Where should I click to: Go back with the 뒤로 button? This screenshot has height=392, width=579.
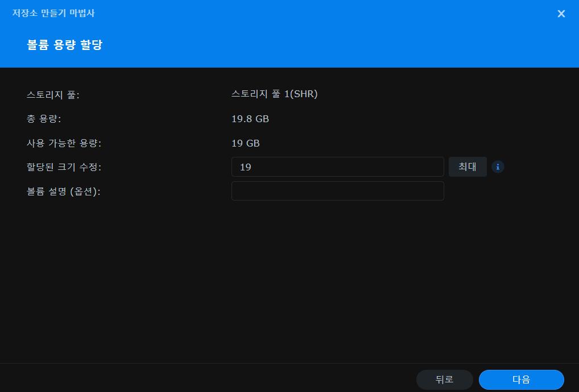[x=444, y=380]
